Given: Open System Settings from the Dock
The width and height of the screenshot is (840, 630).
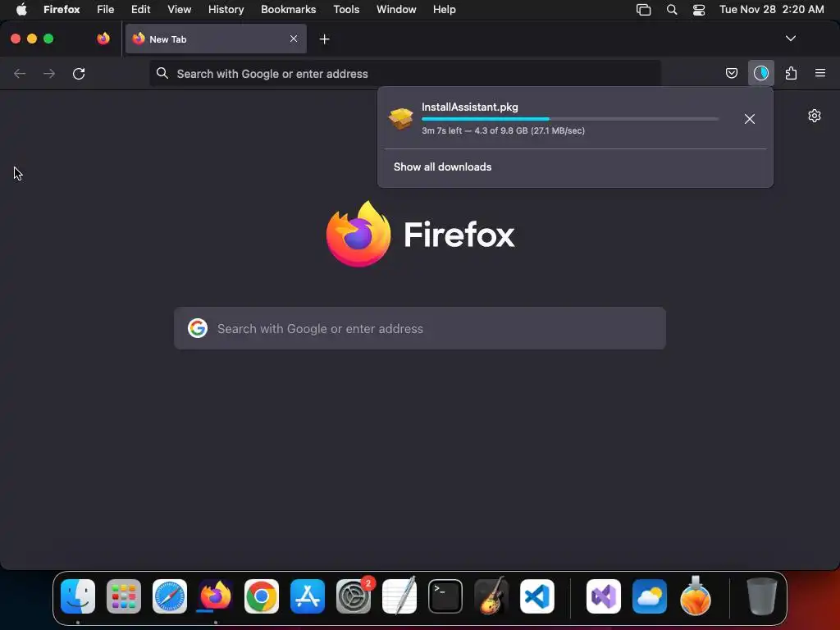Looking at the screenshot, I should 354,596.
